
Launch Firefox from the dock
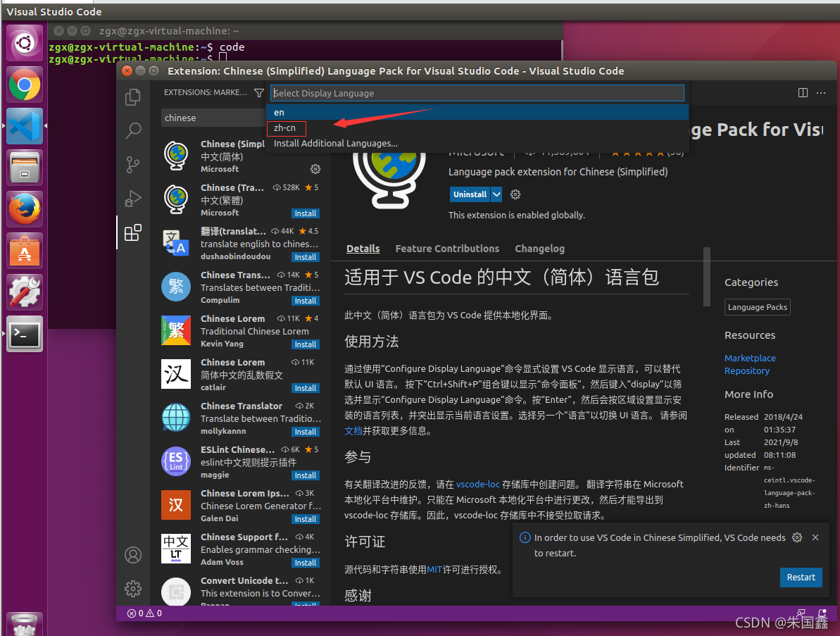click(x=25, y=209)
